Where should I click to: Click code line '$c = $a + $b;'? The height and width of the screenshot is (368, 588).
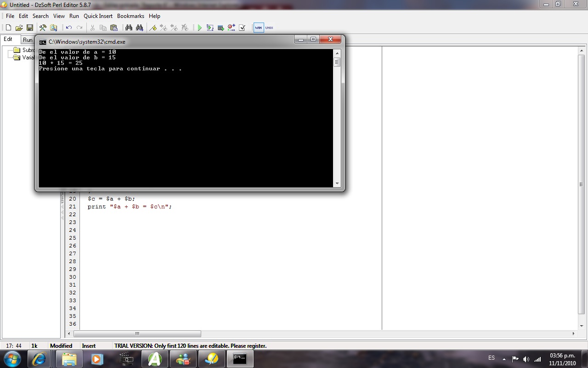(x=112, y=199)
